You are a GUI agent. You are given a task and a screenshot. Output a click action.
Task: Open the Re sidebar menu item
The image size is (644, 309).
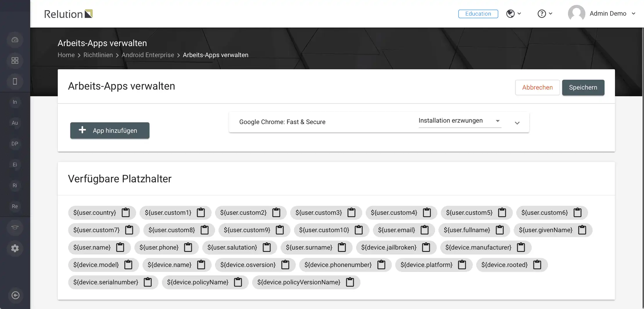click(x=15, y=206)
